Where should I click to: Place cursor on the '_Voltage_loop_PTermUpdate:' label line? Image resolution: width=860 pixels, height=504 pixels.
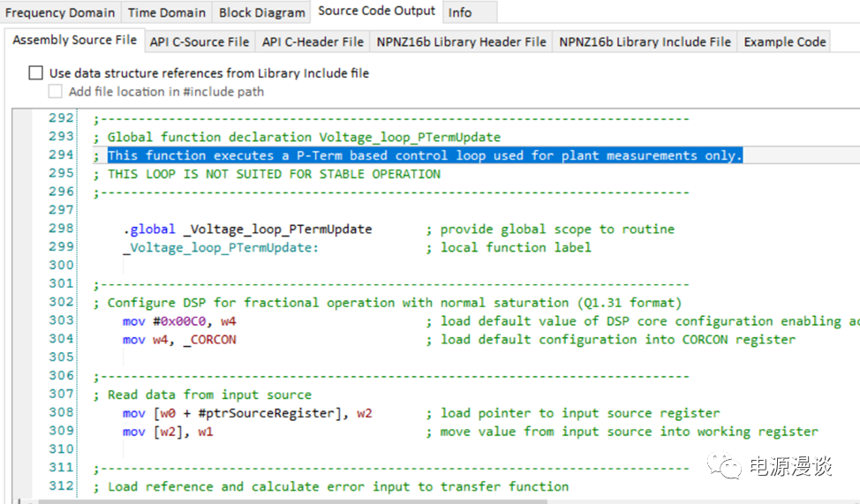click(x=221, y=247)
